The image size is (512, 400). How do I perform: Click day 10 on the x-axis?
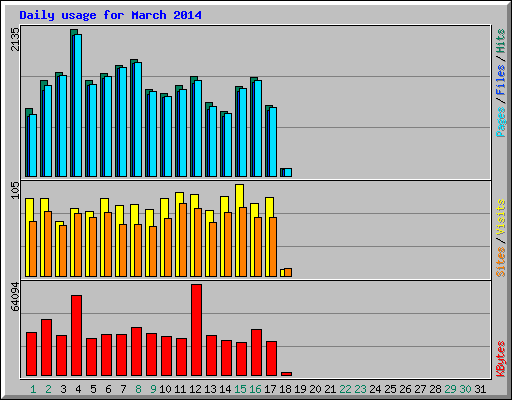pyautogui.click(x=165, y=389)
